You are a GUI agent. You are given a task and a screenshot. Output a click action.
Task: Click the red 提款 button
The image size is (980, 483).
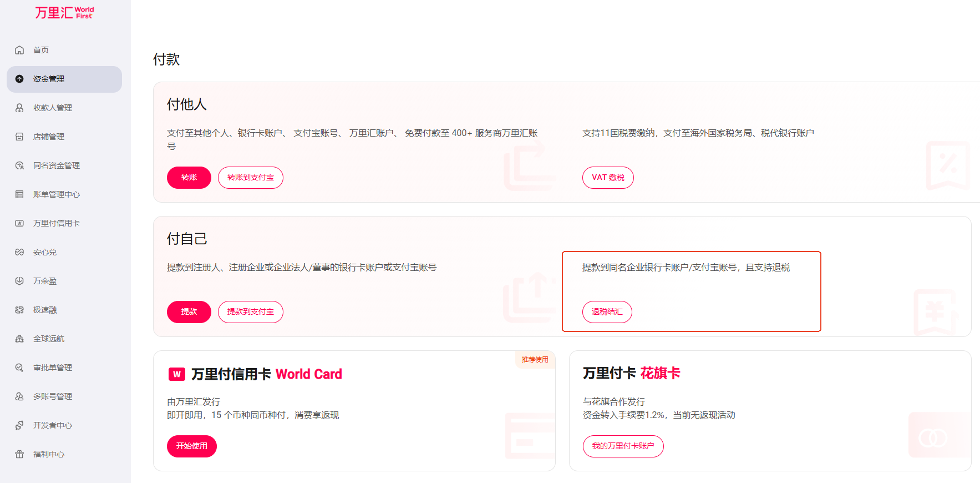(189, 312)
